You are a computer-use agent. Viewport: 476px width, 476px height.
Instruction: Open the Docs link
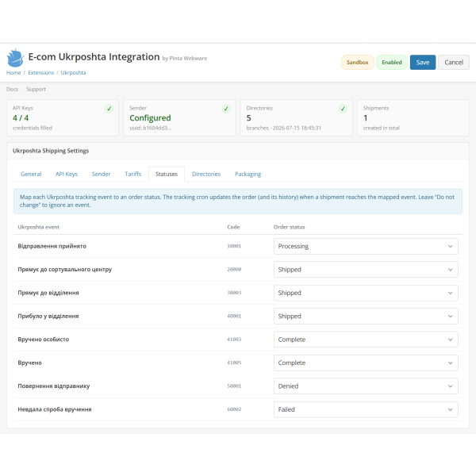12,89
